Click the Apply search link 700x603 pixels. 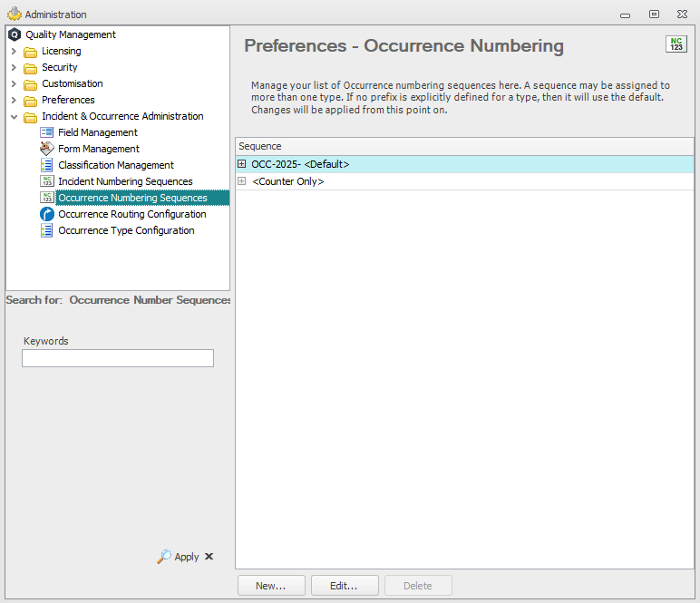[x=187, y=557]
